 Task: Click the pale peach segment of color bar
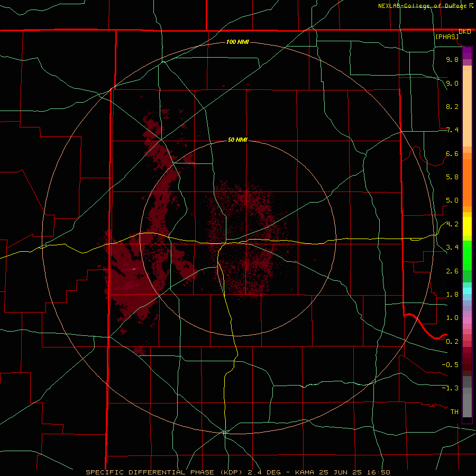[x=467, y=108]
